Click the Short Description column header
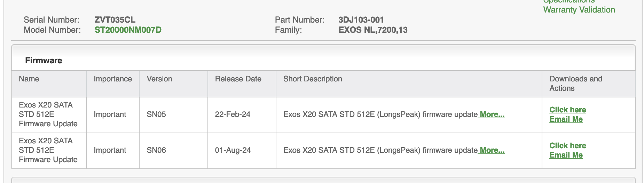 click(313, 79)
